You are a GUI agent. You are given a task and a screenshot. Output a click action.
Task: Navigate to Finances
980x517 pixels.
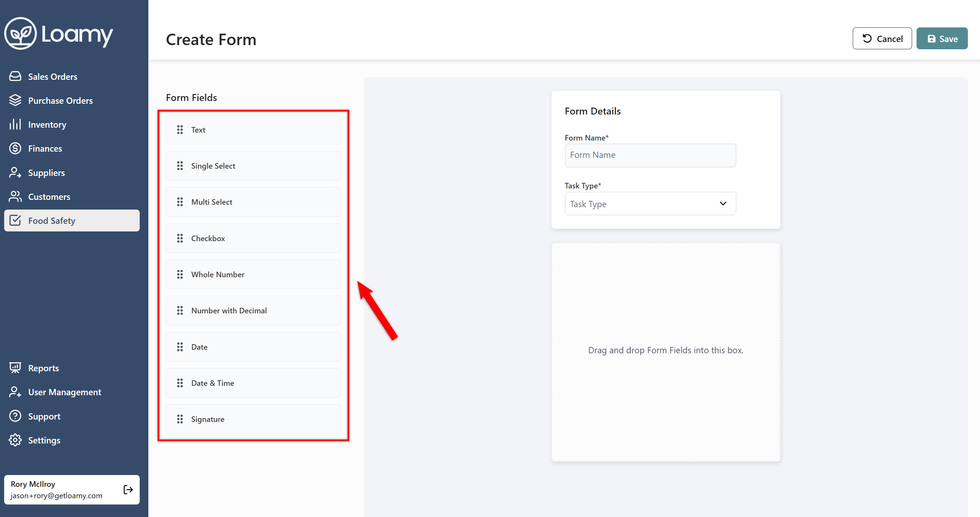point(72,149)
